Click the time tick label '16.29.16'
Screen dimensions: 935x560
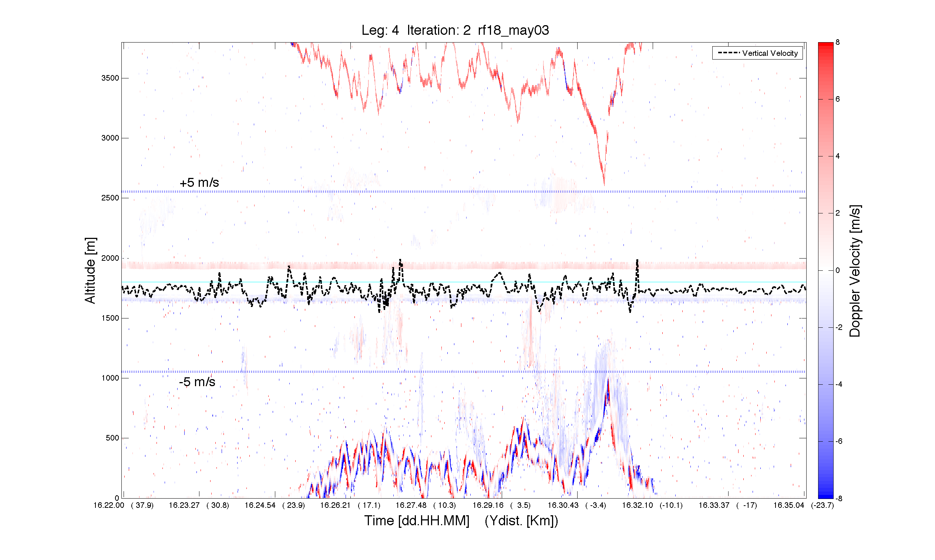pos(488,505)
